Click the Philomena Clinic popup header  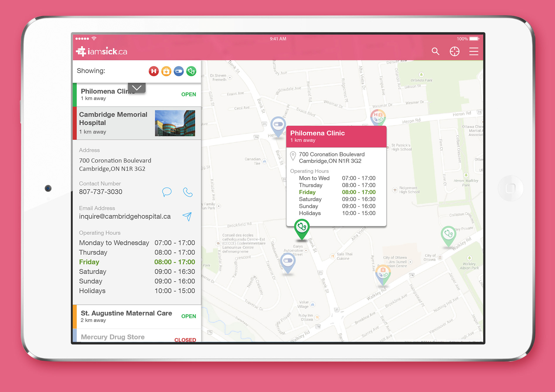pos(336,137)
